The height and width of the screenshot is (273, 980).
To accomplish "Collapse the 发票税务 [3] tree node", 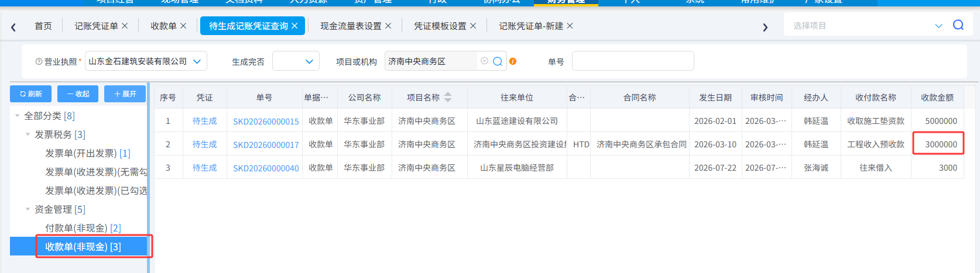I will (28, 134).
